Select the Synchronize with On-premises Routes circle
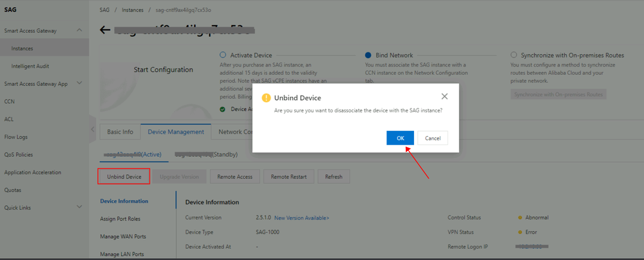Viewport: 644px width, 260px height. click(513, 55)
